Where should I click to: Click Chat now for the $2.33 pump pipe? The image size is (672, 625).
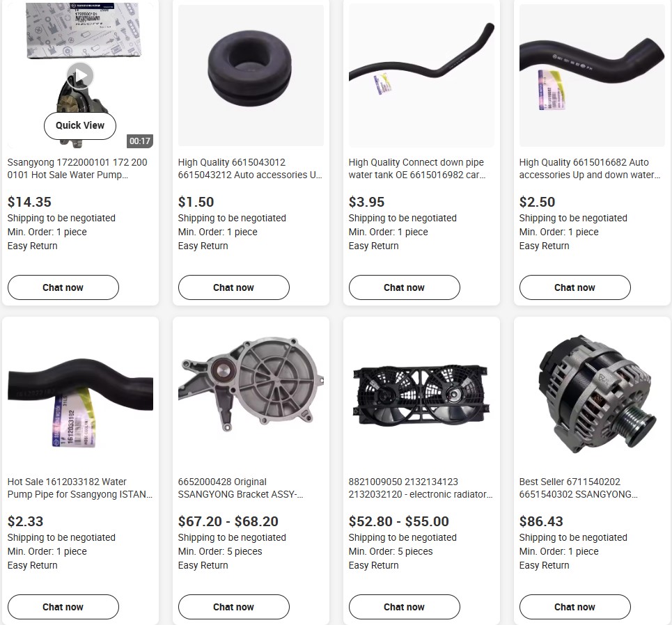pos(63,607)
